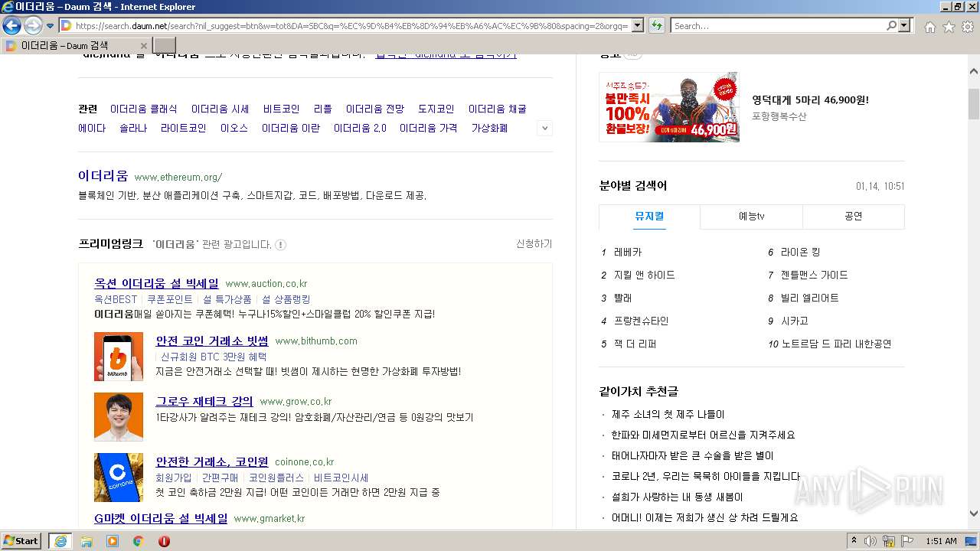Click the system clock 1:51 AM
Screen dimensions: 980x551
pos(941,541)
